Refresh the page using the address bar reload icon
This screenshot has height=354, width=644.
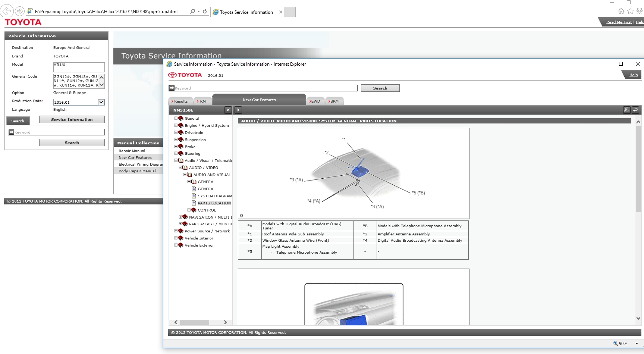pos(205,12)
